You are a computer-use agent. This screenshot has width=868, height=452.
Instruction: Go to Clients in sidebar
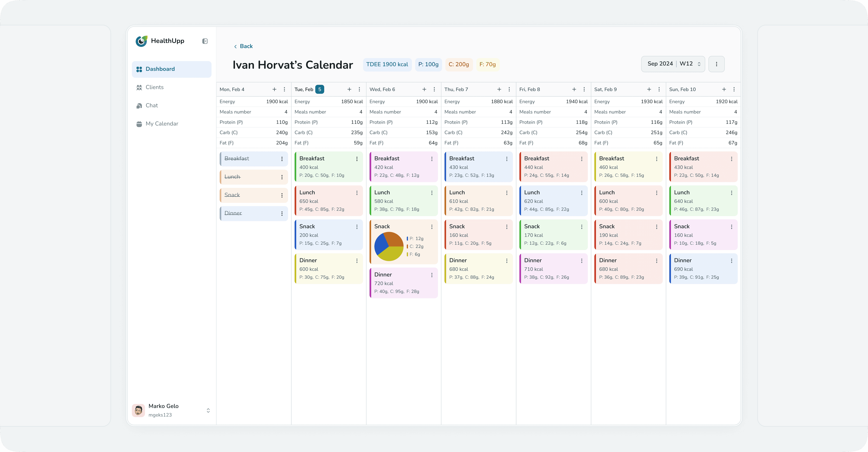[x=154, y=87]
